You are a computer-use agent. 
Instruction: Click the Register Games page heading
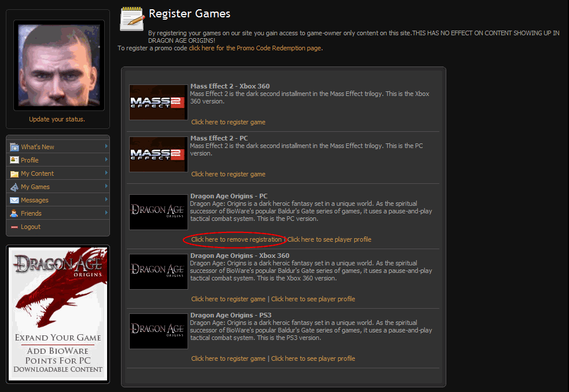click(189, 13)
